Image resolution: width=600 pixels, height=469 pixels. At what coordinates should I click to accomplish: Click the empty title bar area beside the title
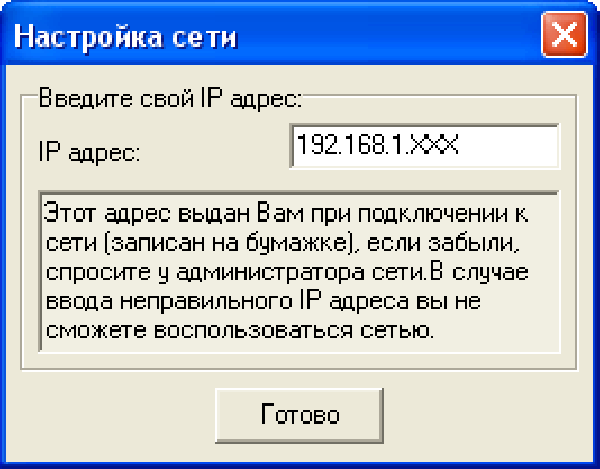[386, 36]
